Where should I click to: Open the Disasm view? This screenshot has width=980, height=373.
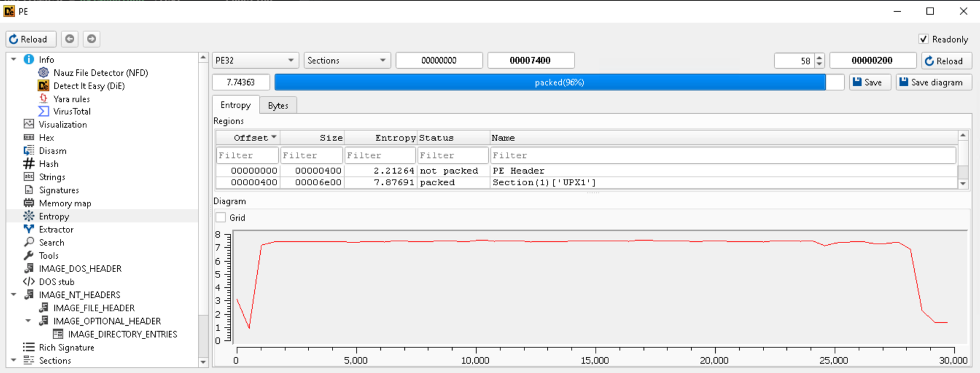(x=52, y=151)
